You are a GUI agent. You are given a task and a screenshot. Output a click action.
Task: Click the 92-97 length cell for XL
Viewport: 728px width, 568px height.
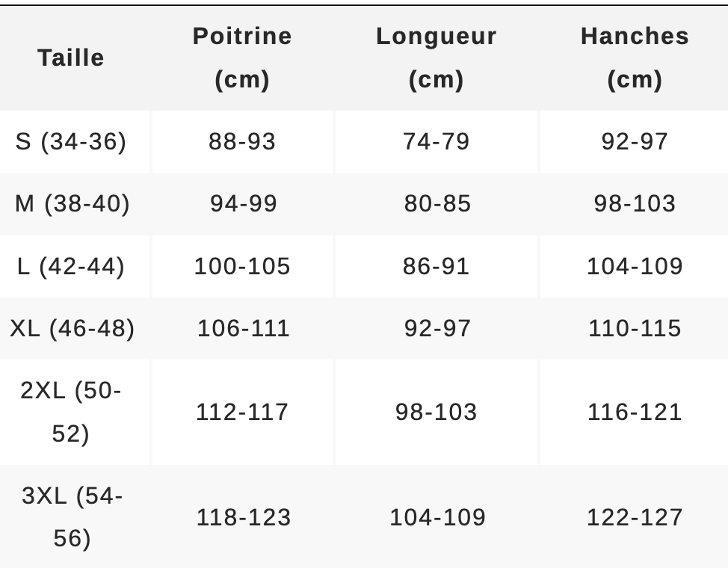437,329
